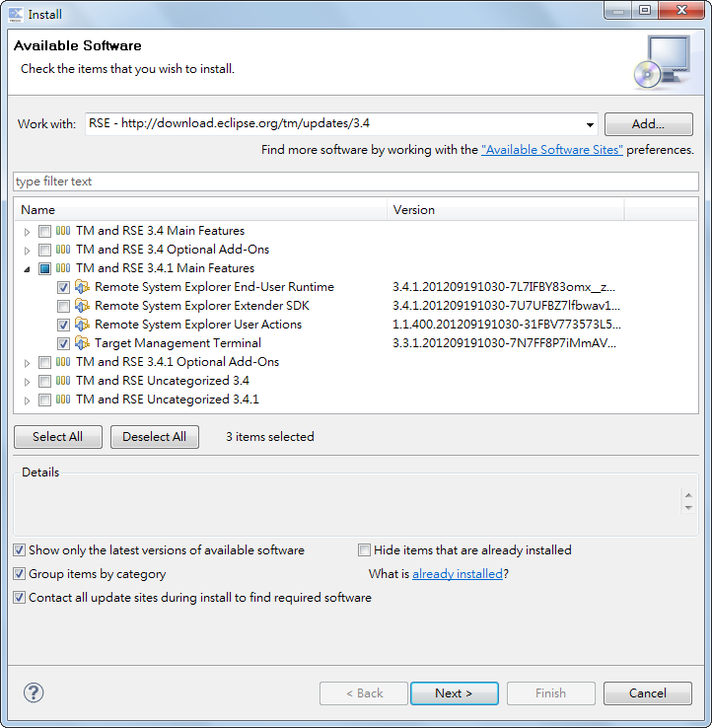Open Available Software Sites preferences link

coord(552,150)
